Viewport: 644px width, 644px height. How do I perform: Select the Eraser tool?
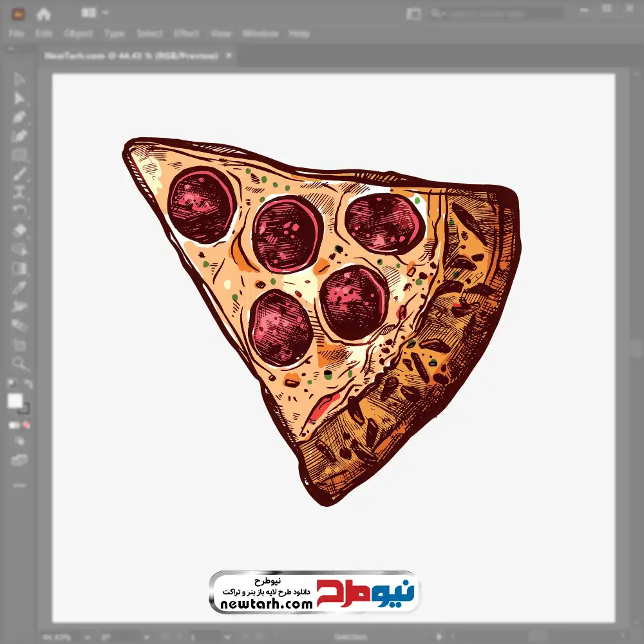click(x=19, y=230)
